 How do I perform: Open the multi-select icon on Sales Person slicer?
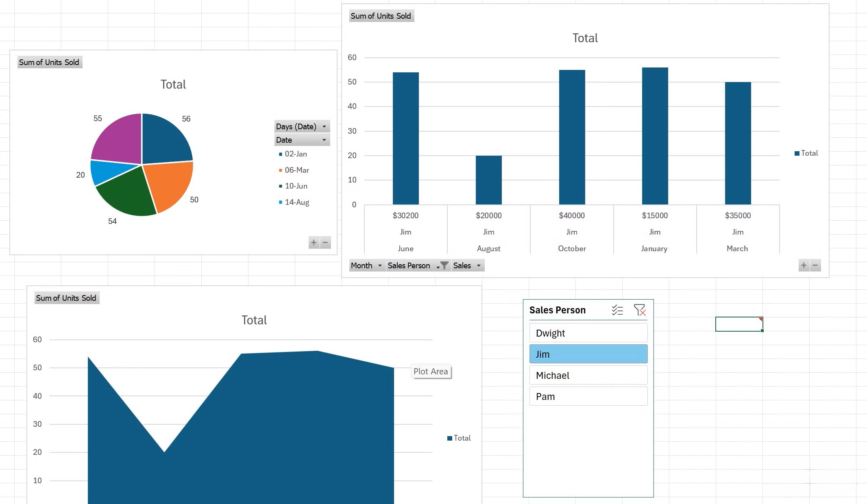click(617, 310)
